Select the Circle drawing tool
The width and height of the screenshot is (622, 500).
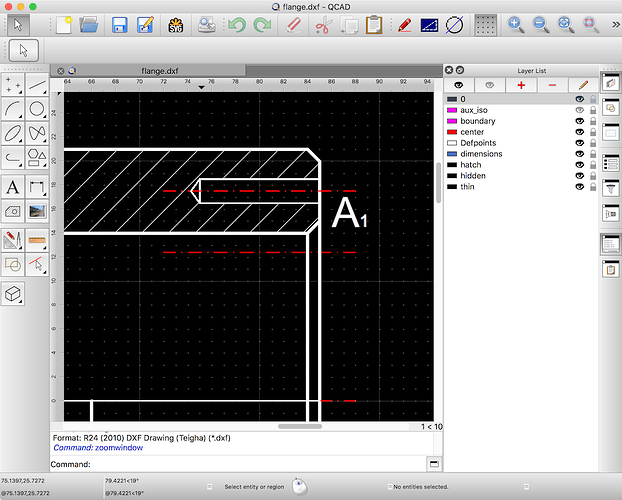pos(37,109)
